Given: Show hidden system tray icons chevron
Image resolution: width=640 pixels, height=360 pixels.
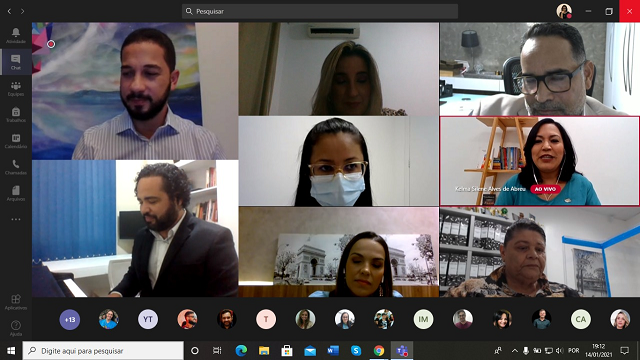Looking at the screenshot, I should (x=515, y=351).
